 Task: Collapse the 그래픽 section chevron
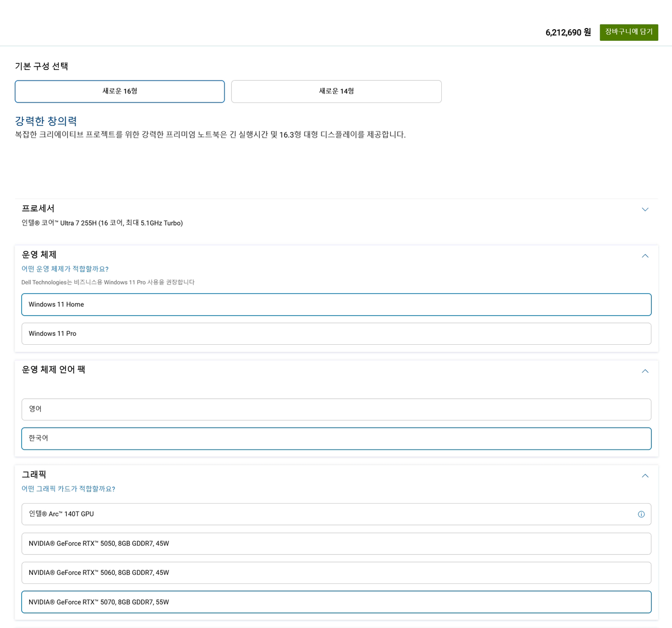point(645,476)
